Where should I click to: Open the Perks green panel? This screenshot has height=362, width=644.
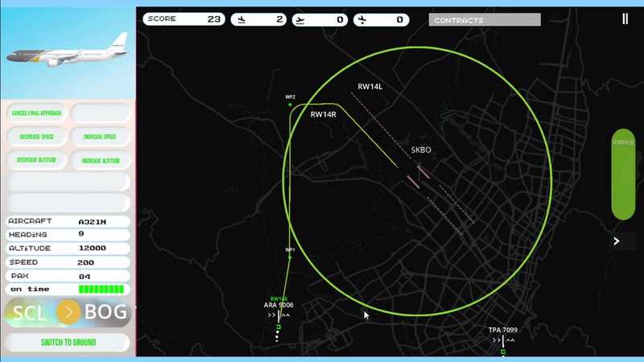pyautogui.click(x=623, y=174)
